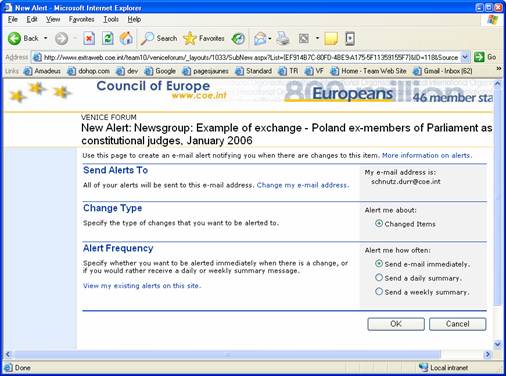Open the File menu
Viewport: 506px width, 376px height.
(x=13, y=19)
